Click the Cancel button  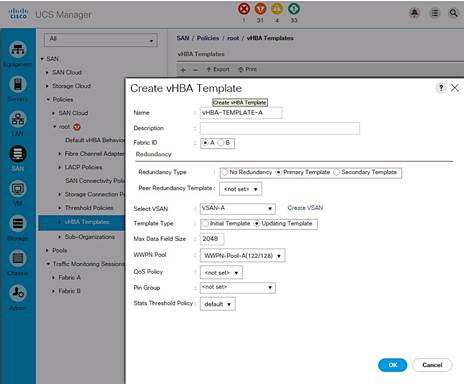coord(432,365)
